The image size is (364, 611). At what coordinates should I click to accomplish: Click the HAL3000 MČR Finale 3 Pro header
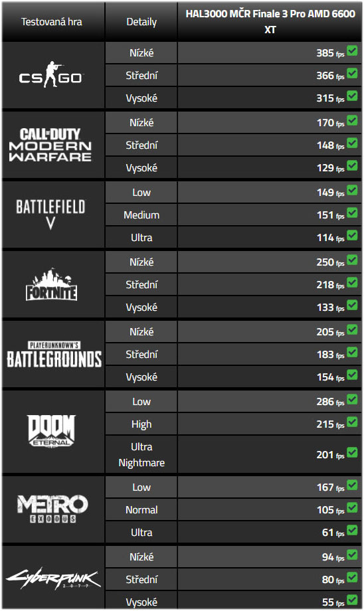coord(270,21)
